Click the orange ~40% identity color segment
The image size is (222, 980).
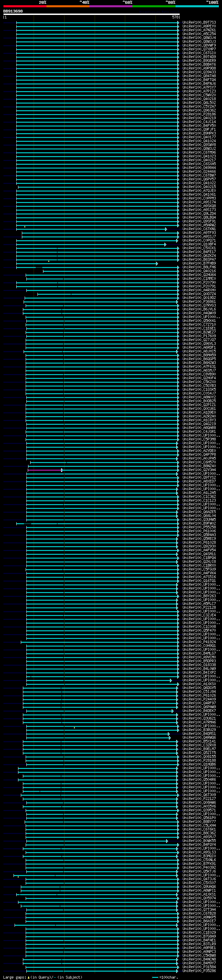tap(68, 6)
